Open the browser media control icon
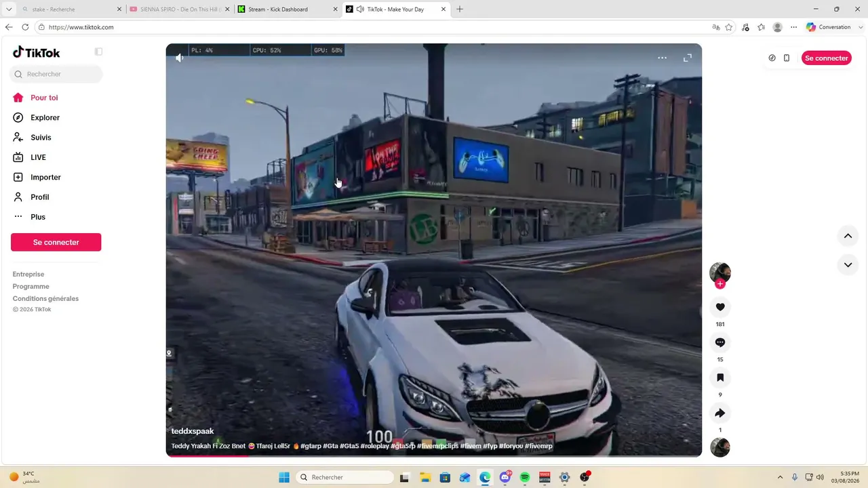 (745, 27)
